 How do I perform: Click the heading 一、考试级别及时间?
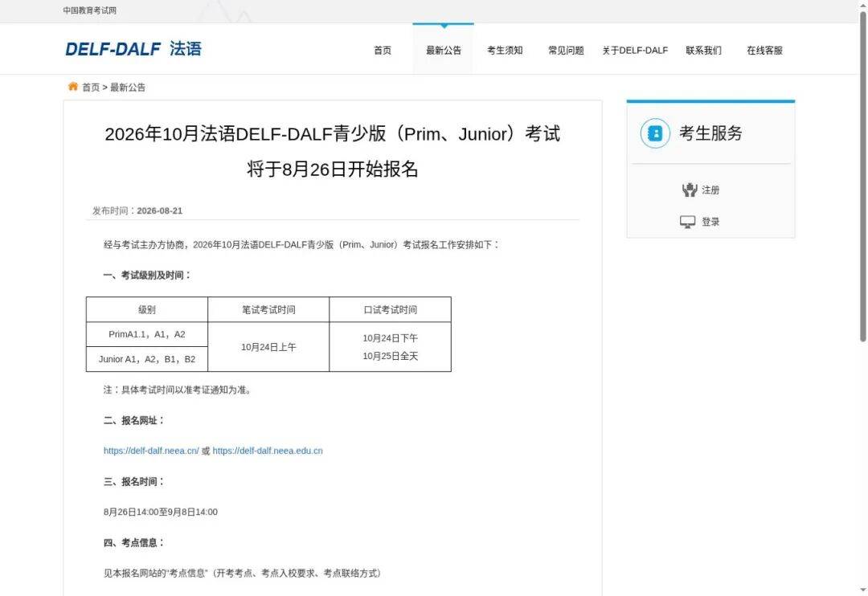[147, 275]
